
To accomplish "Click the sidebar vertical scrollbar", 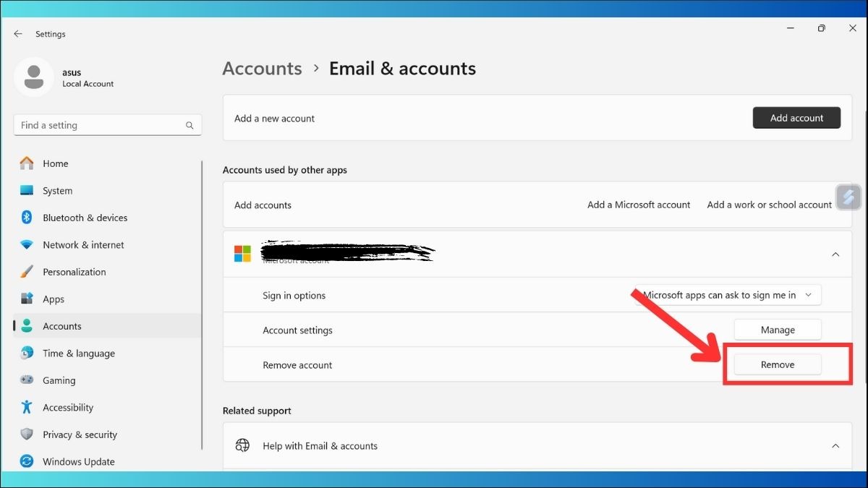I will 203,304.
